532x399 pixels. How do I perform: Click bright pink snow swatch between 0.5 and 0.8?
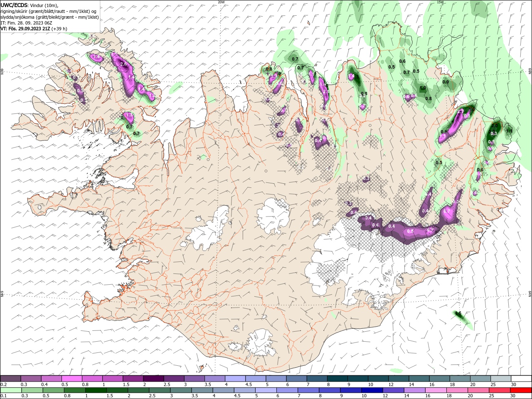point(72,378)
